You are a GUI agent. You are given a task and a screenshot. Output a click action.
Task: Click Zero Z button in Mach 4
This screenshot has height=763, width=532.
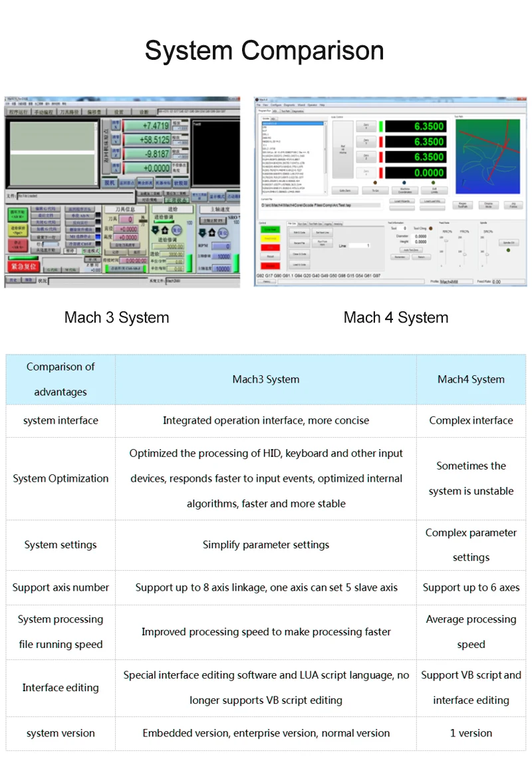tap(366, 157)
